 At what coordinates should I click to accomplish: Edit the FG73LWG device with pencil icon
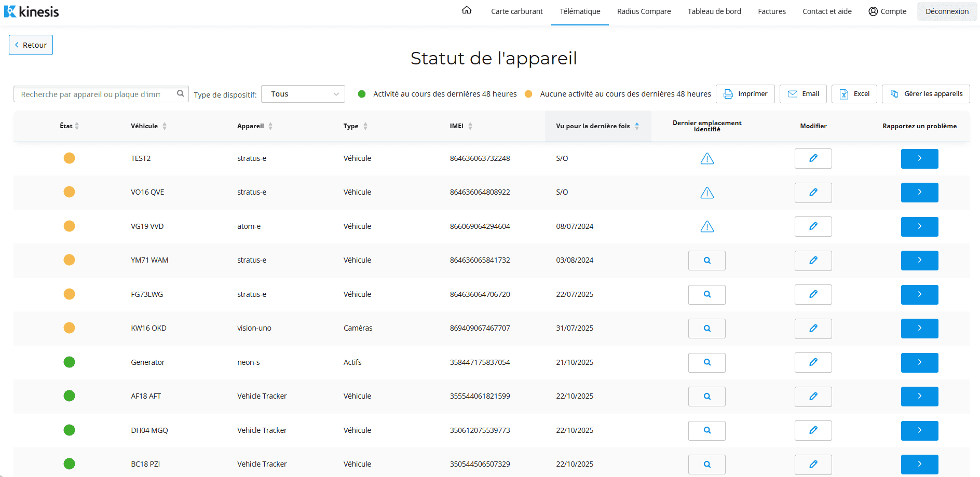[x=813, y=294]
